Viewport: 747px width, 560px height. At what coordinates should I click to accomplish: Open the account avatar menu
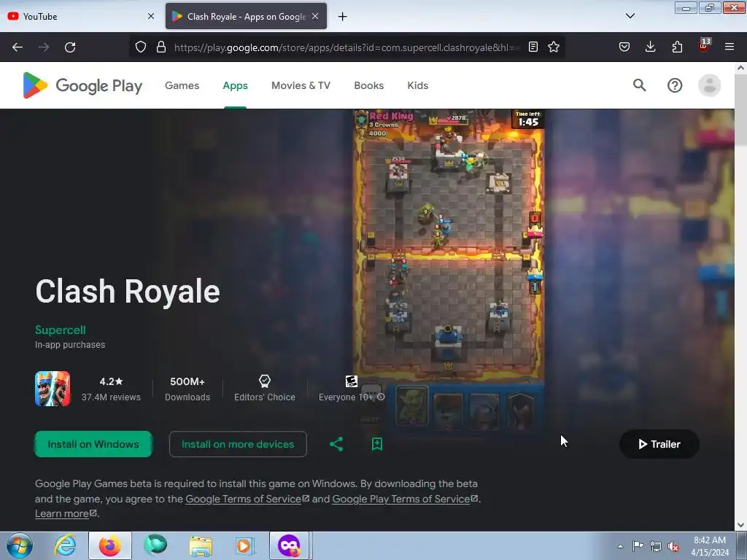coord(709,86)
